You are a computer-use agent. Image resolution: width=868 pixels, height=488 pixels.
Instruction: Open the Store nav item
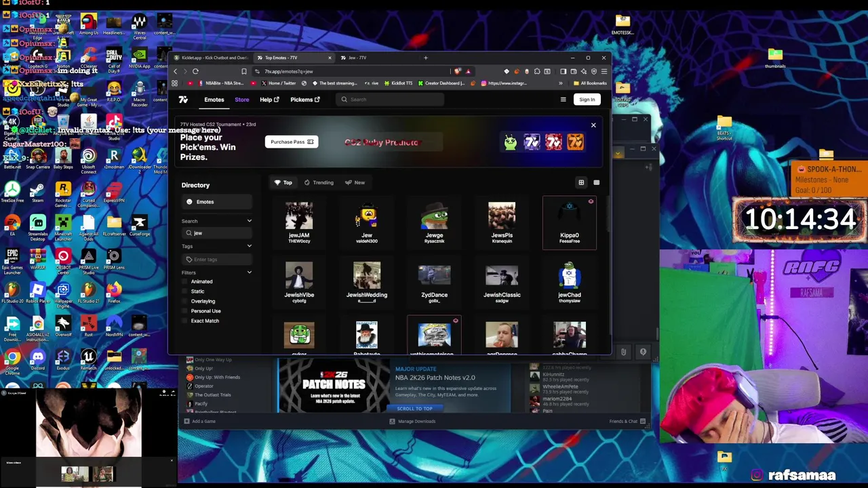[242, 100]
